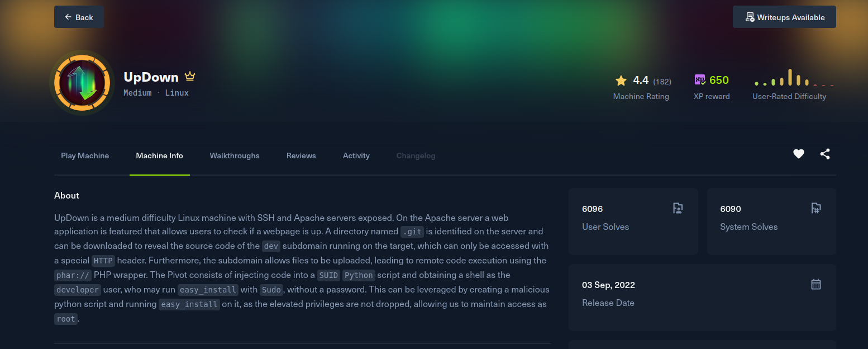Click the 6090 system solves count
Image resolution: width=868 pixels, height=349 pixels.
(731, 209)
